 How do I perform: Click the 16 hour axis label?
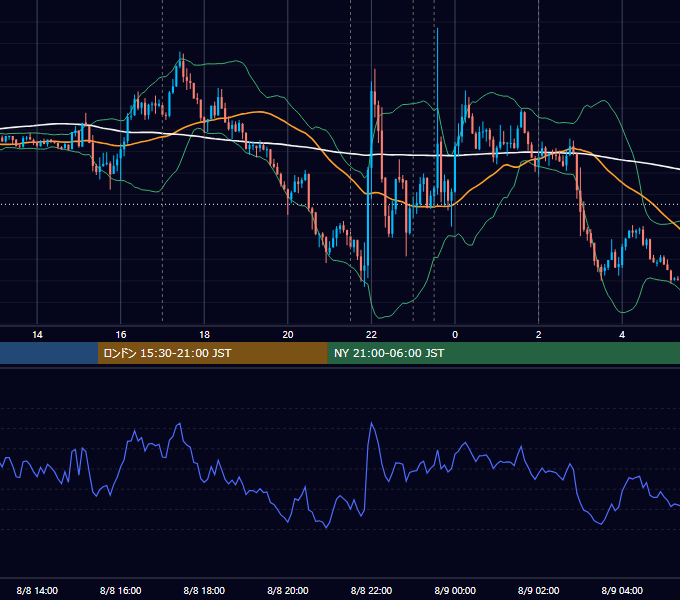[x=121, y=335]
